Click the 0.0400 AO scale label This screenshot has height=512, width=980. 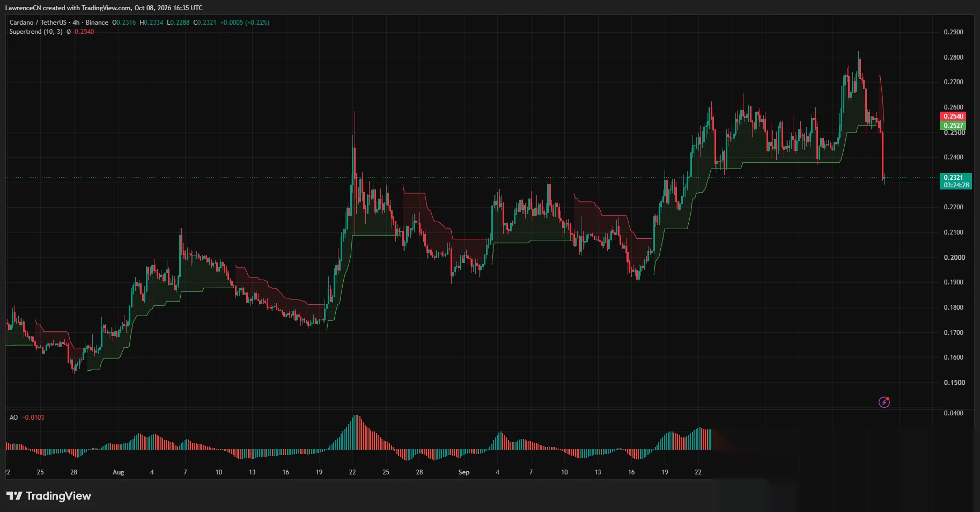(953, 413)
